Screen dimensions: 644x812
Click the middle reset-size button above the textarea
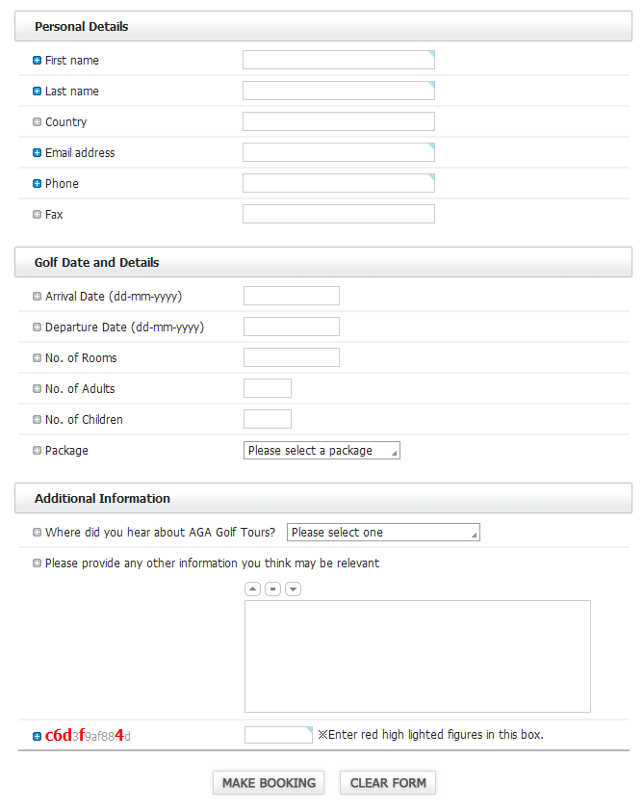(x=273, y=589)
